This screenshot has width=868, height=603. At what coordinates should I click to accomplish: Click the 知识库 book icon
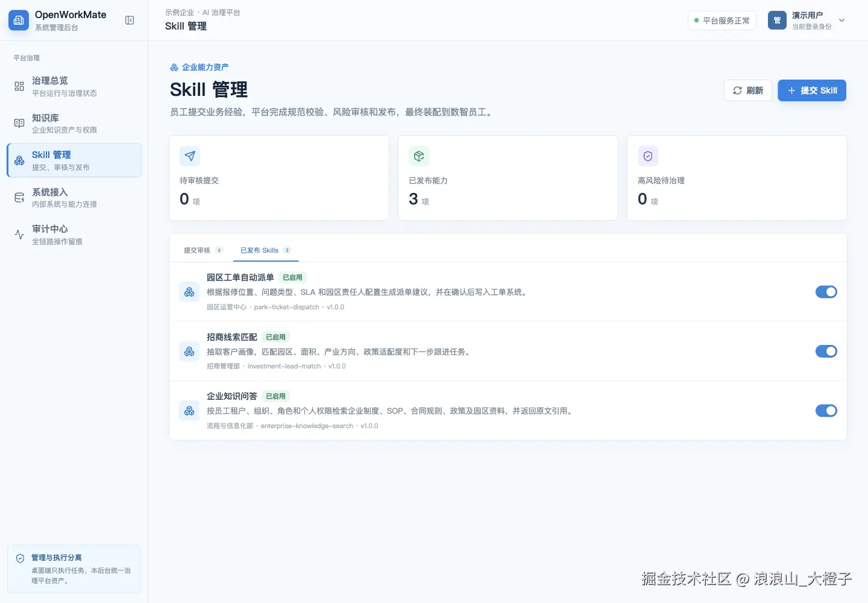(19, 123)
